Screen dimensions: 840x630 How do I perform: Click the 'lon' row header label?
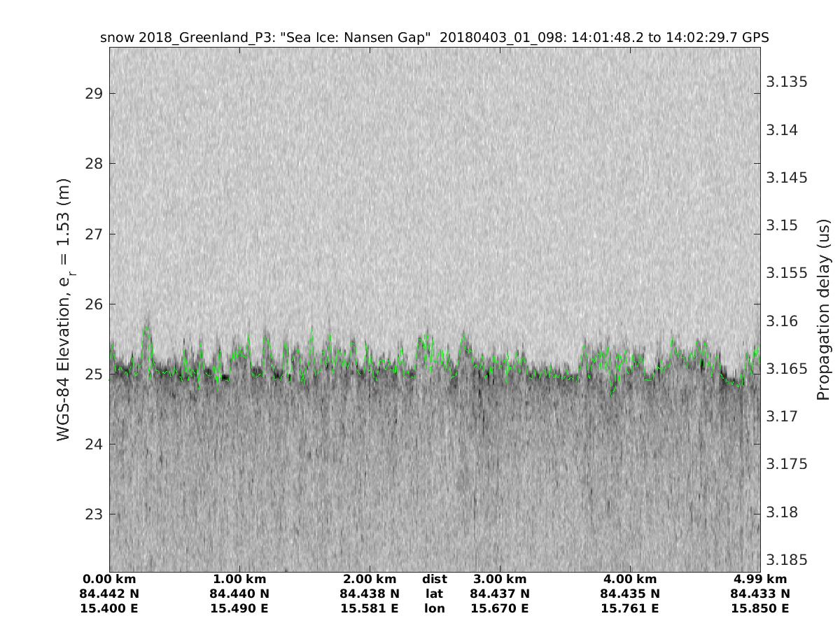coord(435,609)
